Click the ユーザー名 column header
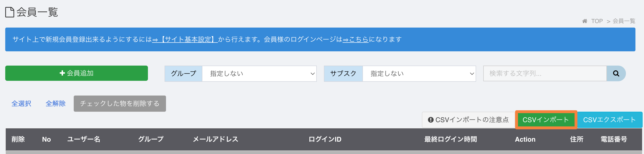The height and width of the screenshot is (154, 644). (84, 139)
